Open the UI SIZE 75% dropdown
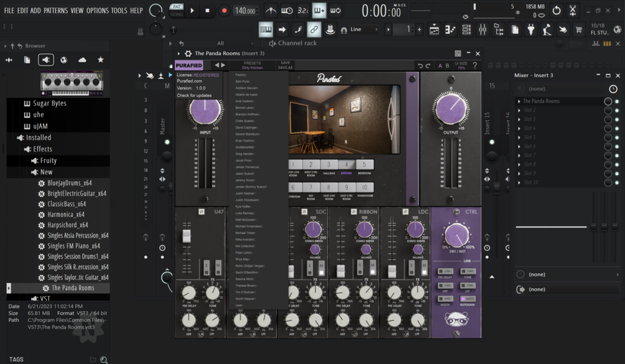625x364 pixels. (x=461, y=66)
